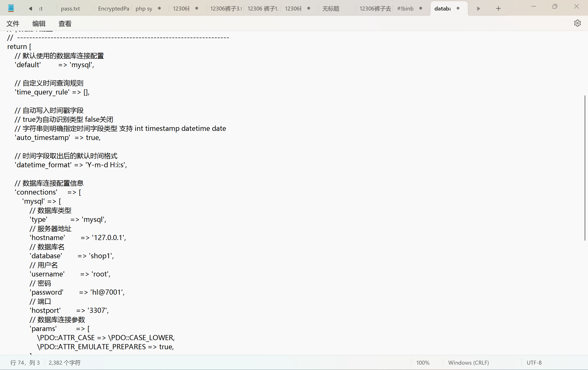
Task: Click comment // 用户名
Action: [x=43, y=265]
